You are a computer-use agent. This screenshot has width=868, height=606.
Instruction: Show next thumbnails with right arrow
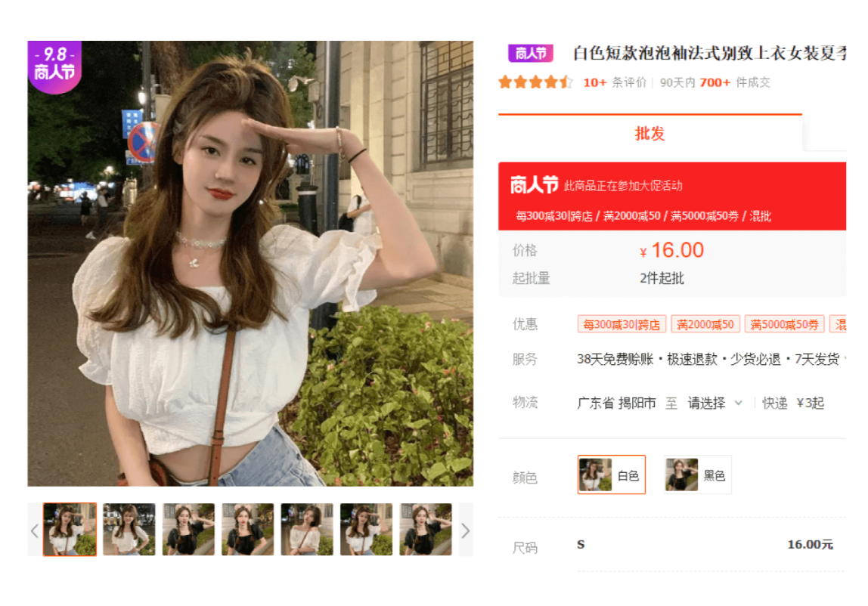(466, 530)
